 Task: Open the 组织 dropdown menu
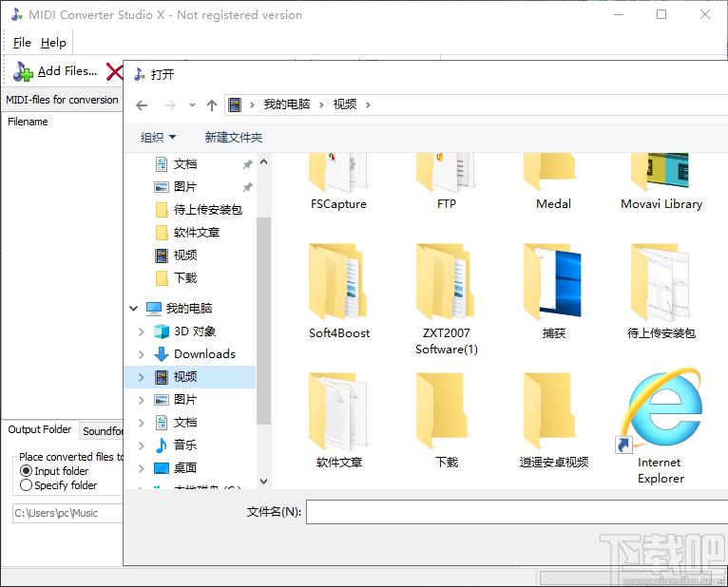click(159, 138)
